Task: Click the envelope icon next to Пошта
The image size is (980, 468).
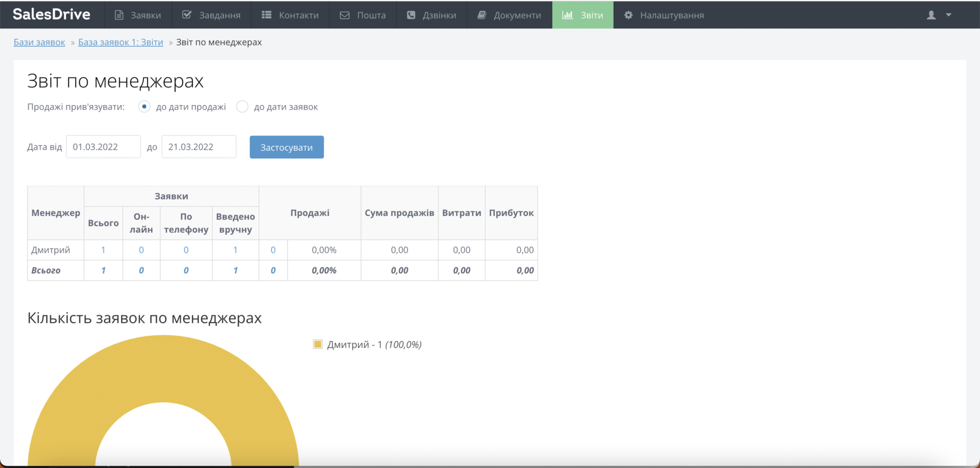Action: coord(345,15)
